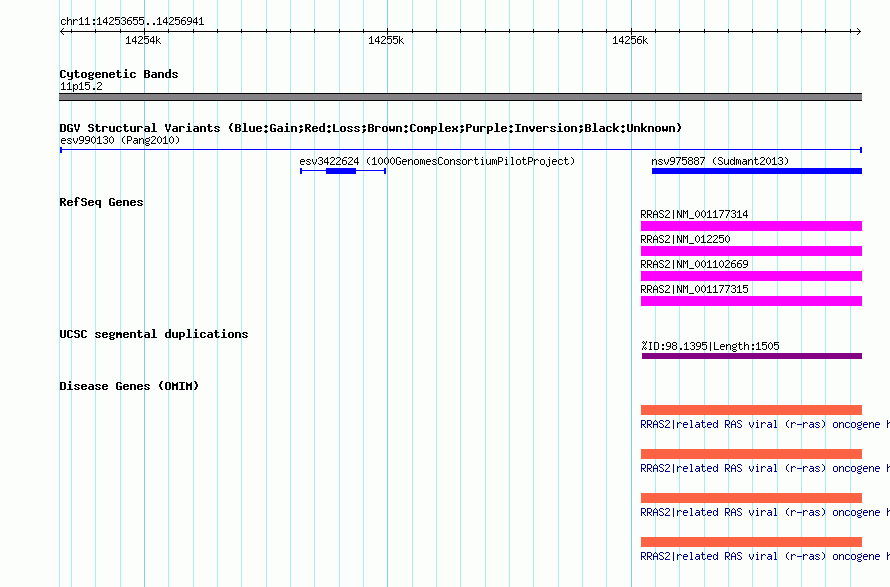Click the magenta bar under RRAS2|NM_001177314

tap(752, 226)
